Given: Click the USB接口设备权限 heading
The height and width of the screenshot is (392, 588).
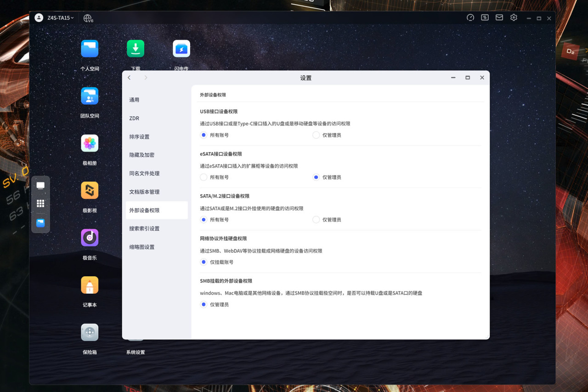Looking at the screenshot, I should click(x=219, y=112).
